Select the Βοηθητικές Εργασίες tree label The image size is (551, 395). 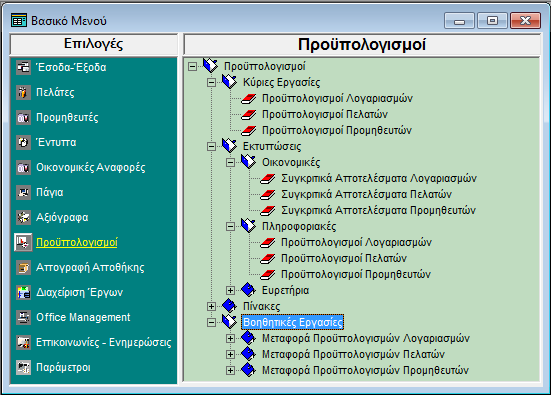(292, 322)
